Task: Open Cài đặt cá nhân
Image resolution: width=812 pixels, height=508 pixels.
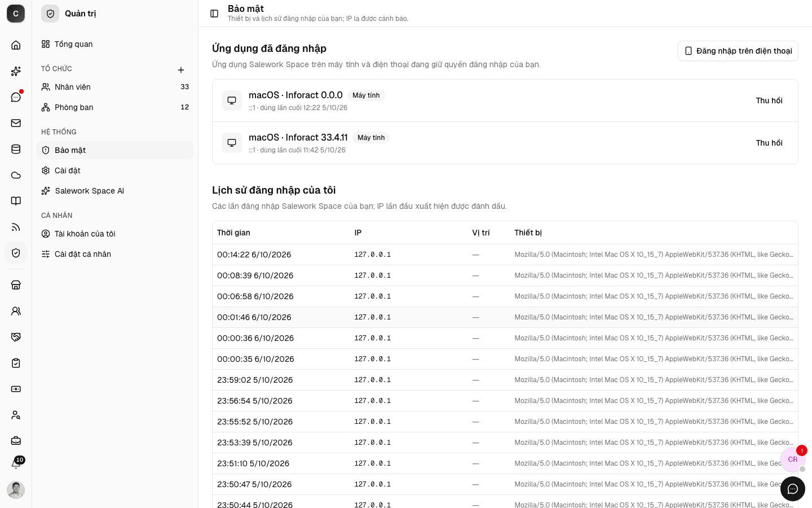Action: point(115,254)
